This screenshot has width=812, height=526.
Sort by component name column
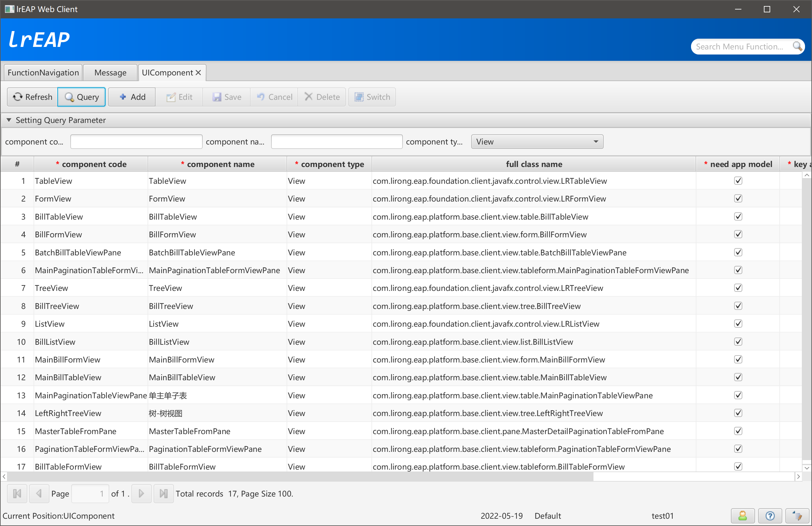click(x=217, y=164)
